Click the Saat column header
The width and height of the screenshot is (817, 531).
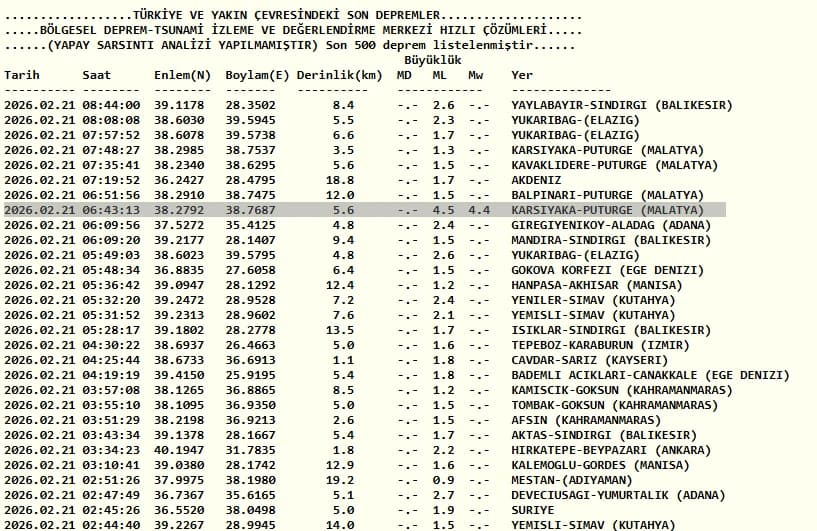click(x=96, y=75)
